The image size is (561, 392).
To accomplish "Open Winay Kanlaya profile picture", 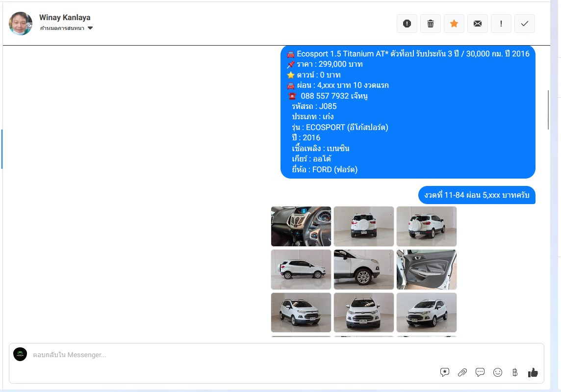I will (21, 23).
